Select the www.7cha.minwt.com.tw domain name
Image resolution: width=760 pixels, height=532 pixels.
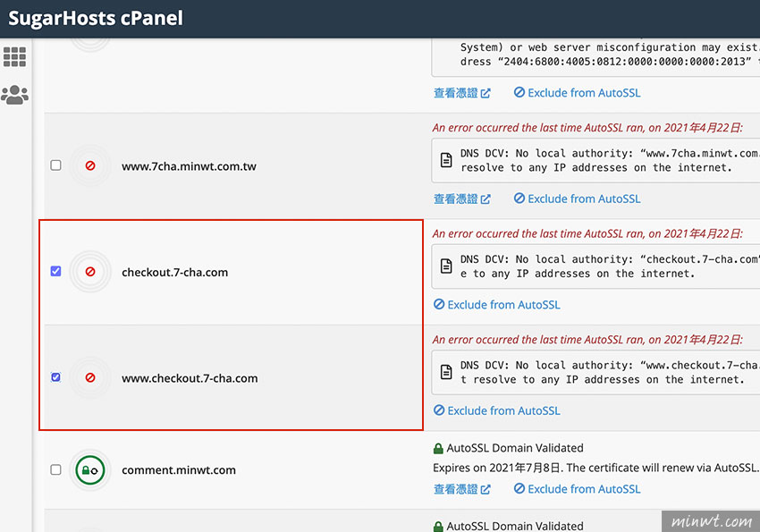189,166
